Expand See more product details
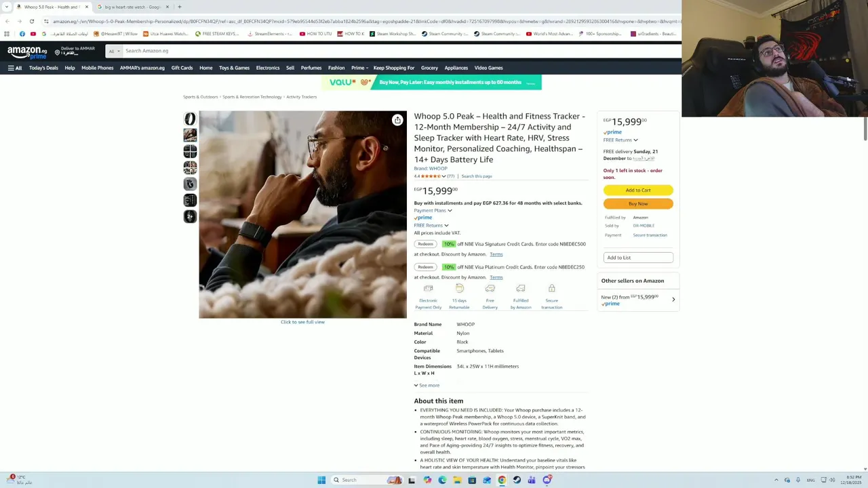 (x=427, y=385)
